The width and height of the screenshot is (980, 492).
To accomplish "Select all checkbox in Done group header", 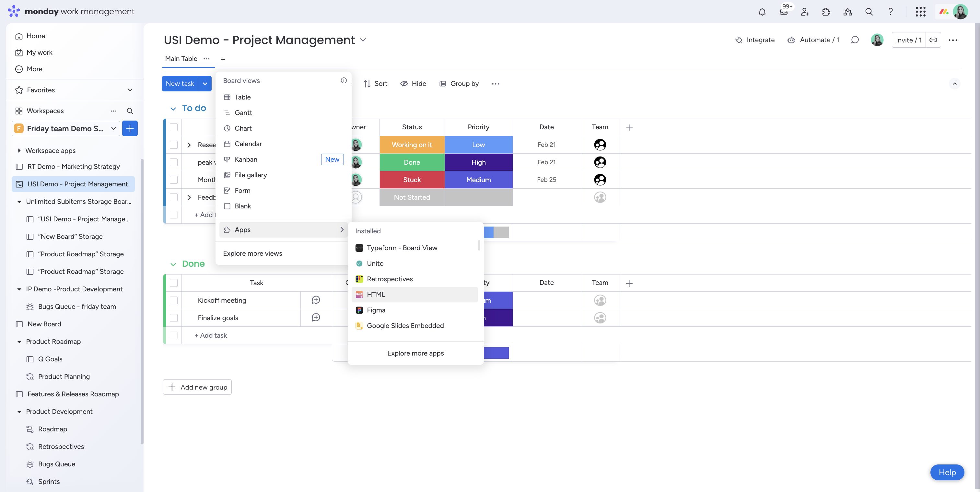I will [174, 283].
